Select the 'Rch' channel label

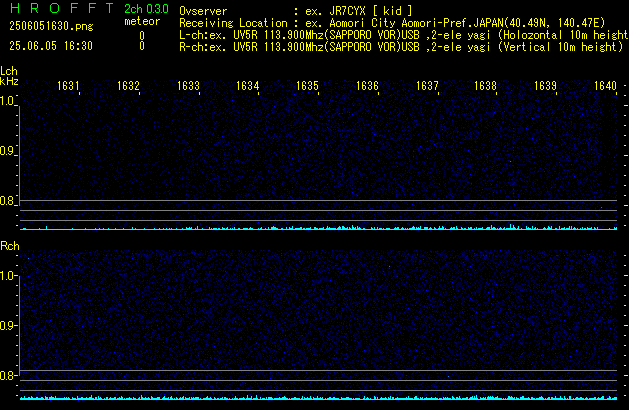[x=10, y=246]
